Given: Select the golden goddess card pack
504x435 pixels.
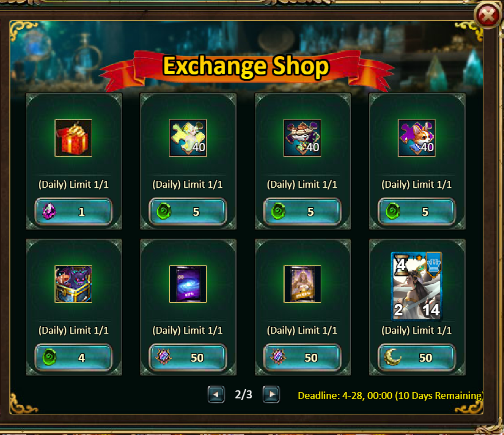Looking at the screenshot, I should click(302, 284).
